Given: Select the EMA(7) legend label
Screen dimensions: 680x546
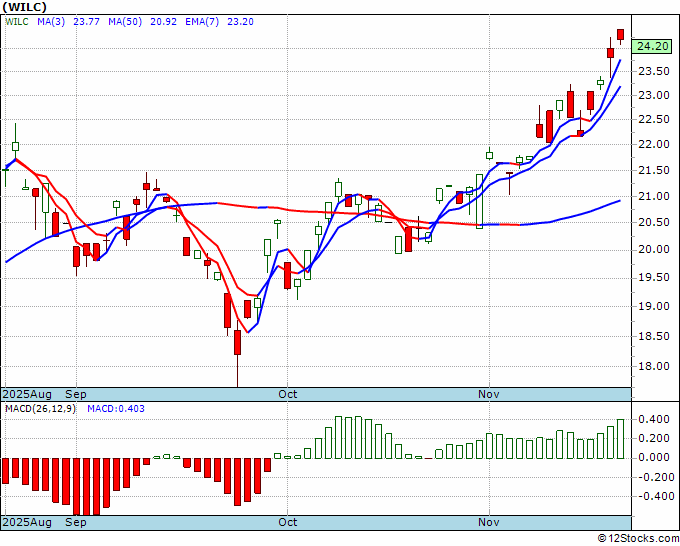Looking at the screenshot, I should pos(202,22).
